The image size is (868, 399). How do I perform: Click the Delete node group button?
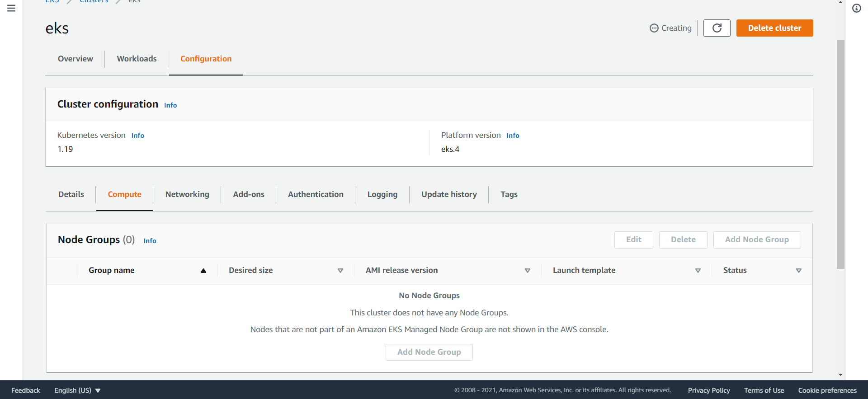[x=683, y=240]
